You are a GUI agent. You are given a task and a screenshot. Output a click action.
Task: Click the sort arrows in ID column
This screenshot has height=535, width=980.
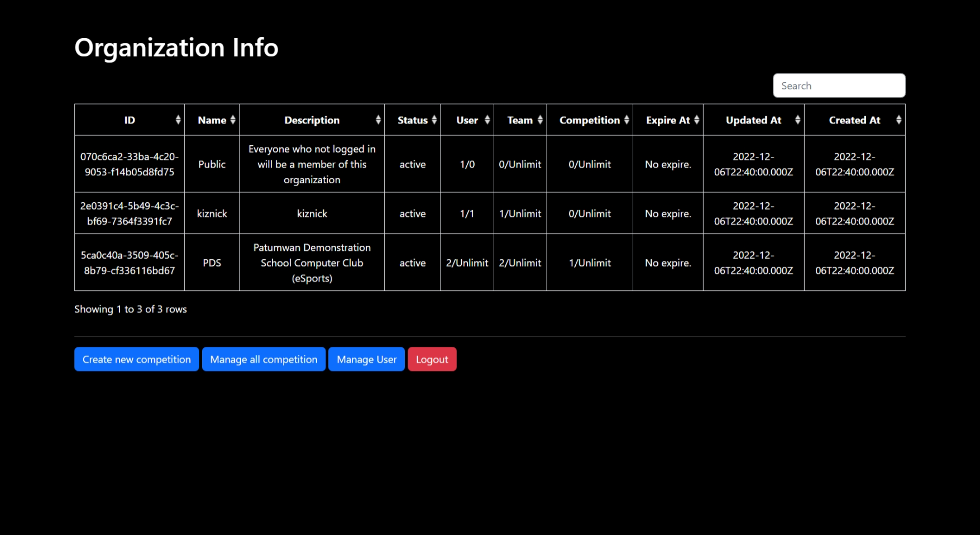click(x=178, y=120)
